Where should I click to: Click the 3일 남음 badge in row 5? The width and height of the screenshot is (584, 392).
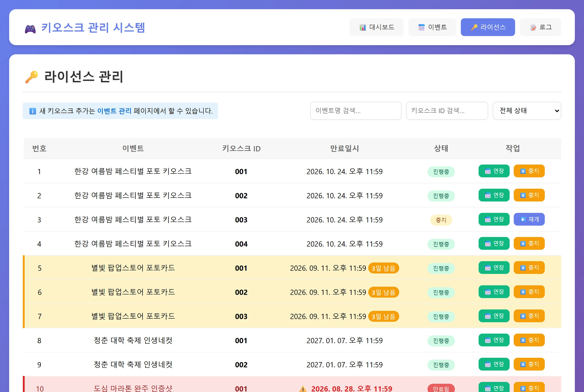tap(383, 268)
